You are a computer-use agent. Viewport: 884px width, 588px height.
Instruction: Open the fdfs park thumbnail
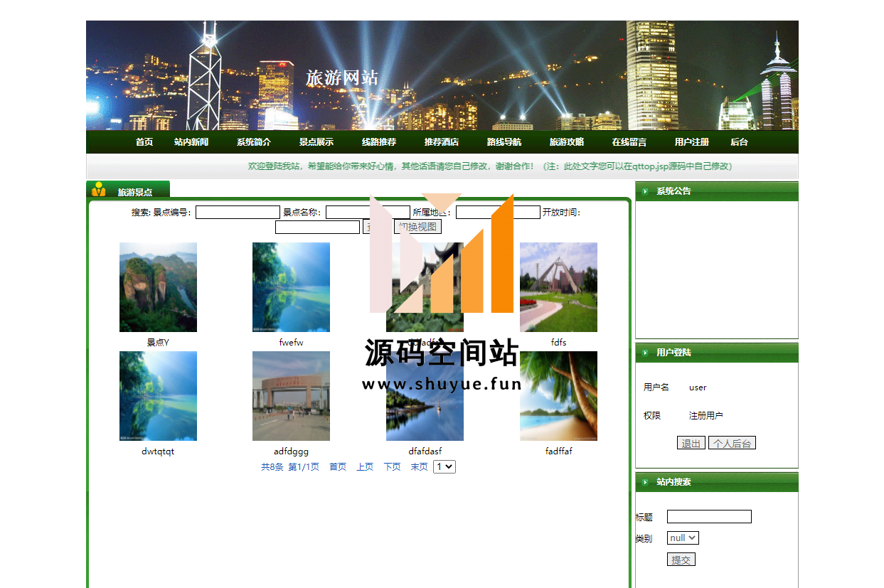point(558,287)
